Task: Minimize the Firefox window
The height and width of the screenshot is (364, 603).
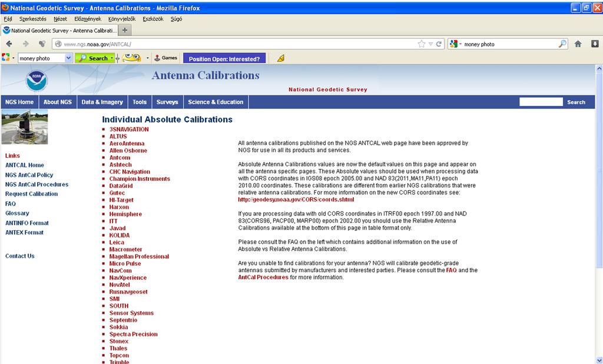Action: click(575, 8)
